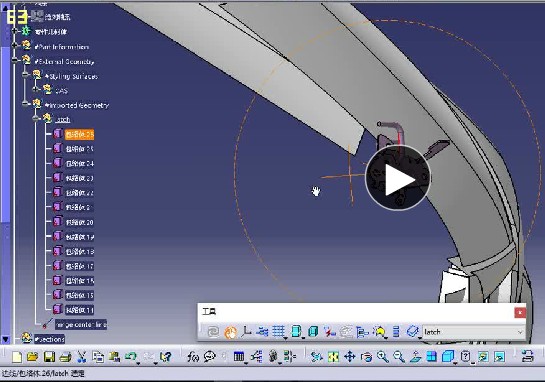Expand the Part Information tree node
Screen dimensions: 545x382
coord(15,46)
